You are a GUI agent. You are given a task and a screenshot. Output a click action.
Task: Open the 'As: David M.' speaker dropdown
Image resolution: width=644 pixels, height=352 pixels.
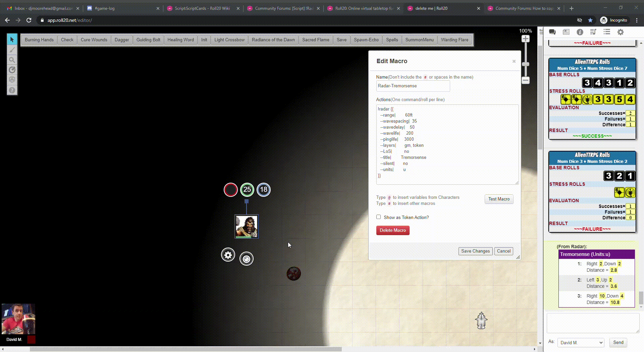pos(581,343)
